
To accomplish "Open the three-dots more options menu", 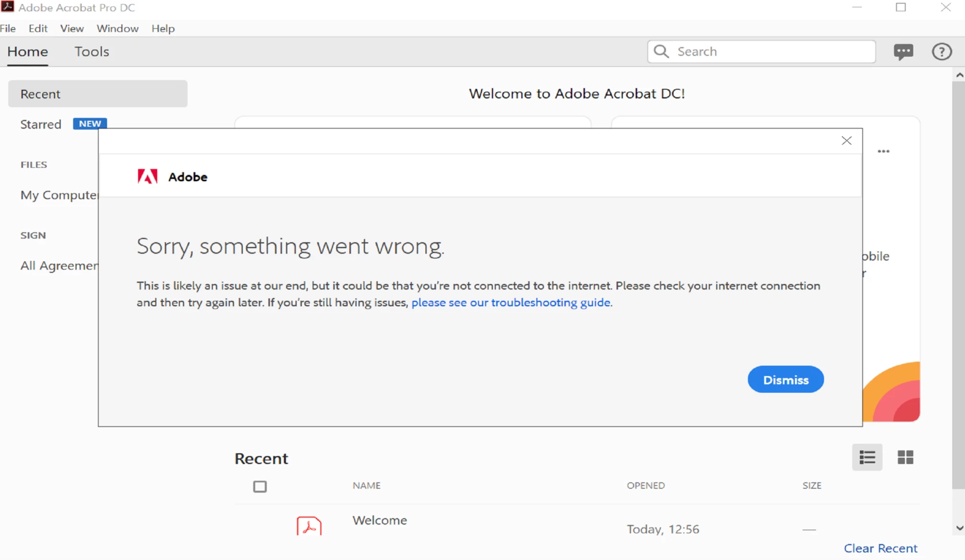I will (x=883, y=151).
